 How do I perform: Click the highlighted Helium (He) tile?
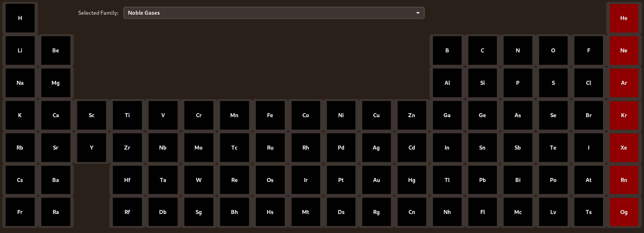pos(624,18)
